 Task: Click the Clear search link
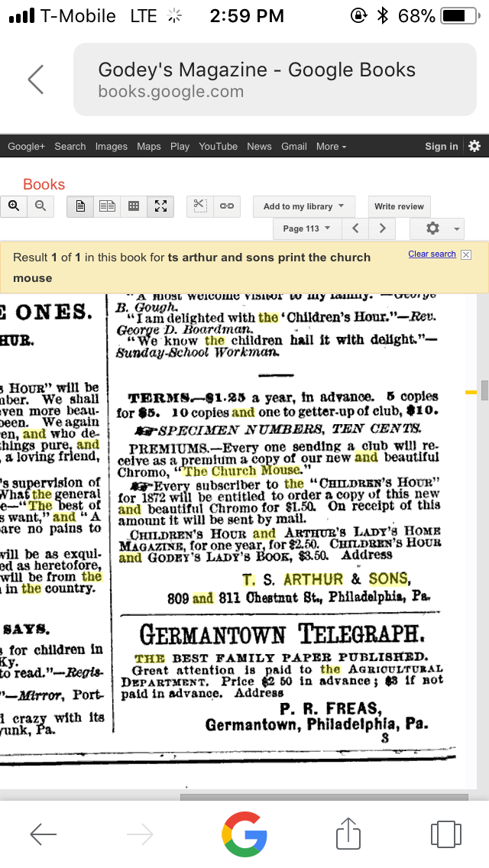[432, 254]
